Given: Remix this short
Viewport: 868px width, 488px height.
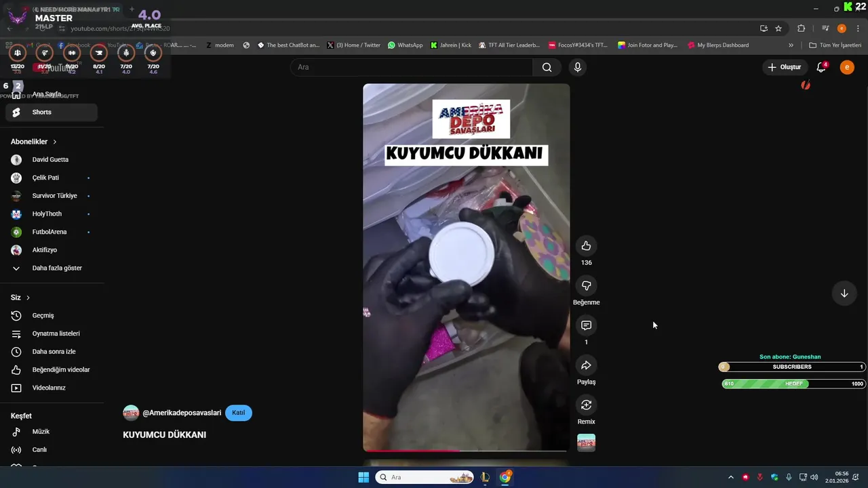Looking at the screenshot, I should [x=586, y=405].
